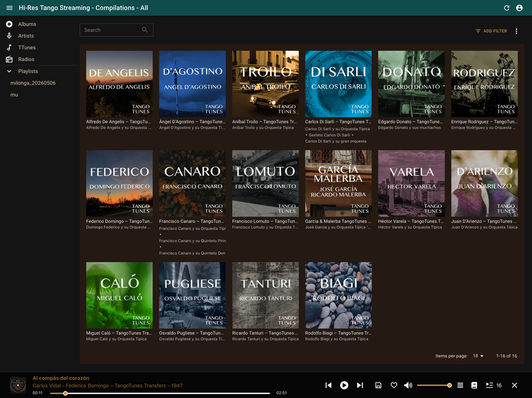Screen dimensions: 532x398
Task: Click the Edgardo Donato y sus muchachos text
Action: [x=410, y=128]
